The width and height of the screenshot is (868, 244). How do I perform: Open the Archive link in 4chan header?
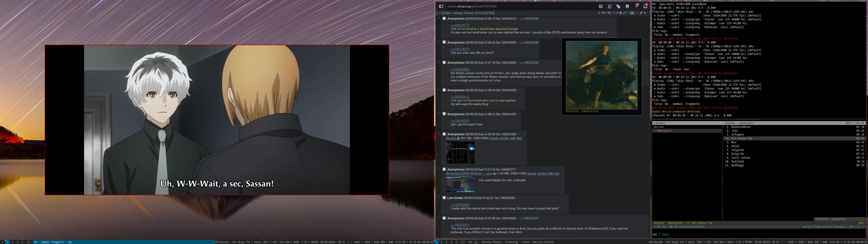click(480, 13)
